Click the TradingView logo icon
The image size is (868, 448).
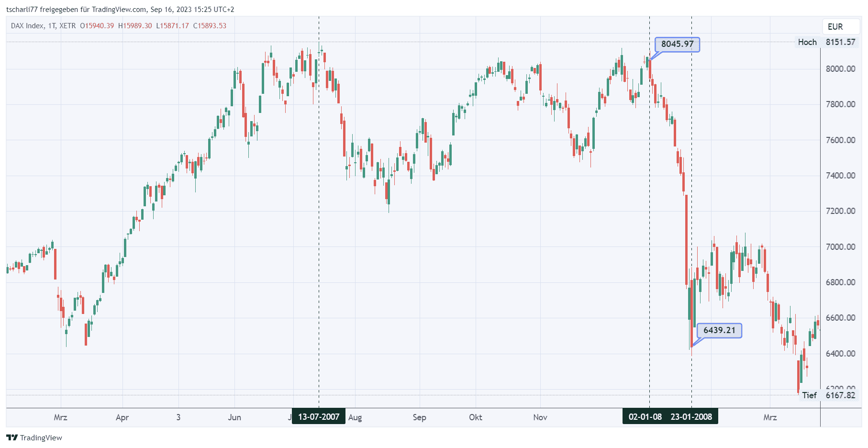pos(12,437)
